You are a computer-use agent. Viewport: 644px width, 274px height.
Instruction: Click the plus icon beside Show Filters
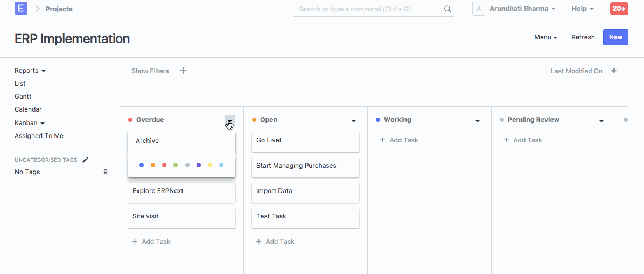(183, 71)
